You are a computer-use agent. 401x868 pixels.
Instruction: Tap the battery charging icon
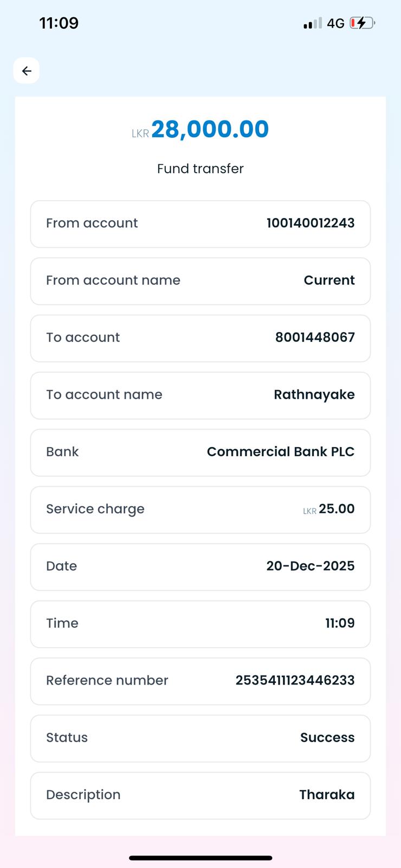pos(362,23)
